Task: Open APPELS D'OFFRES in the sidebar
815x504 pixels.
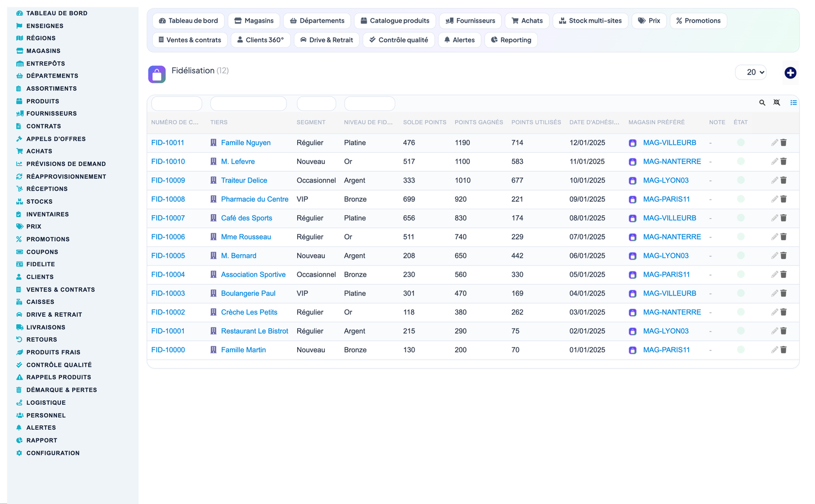Action: pos(56,139)
